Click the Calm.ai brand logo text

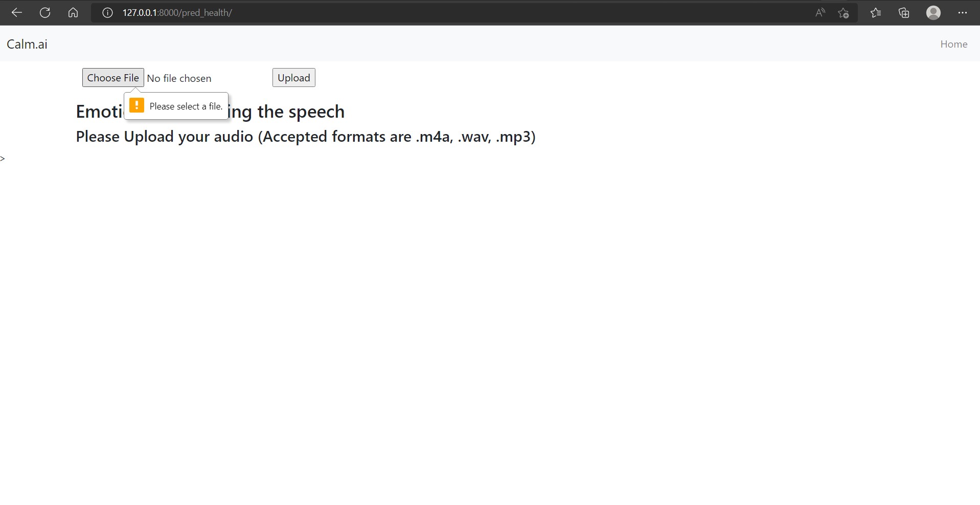pyautogui.click(x=27, y=44)
